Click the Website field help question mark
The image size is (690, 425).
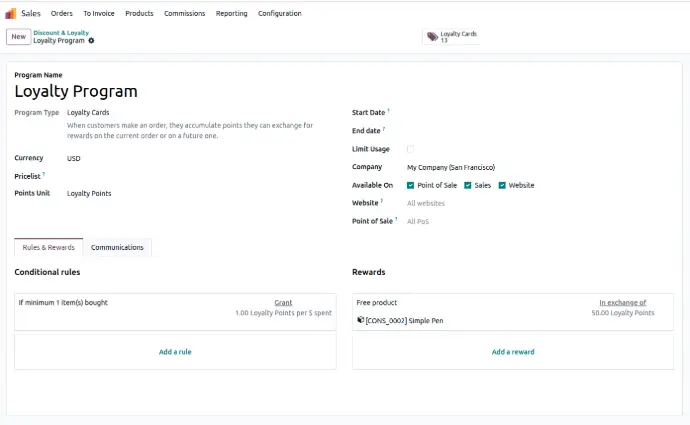382,201
